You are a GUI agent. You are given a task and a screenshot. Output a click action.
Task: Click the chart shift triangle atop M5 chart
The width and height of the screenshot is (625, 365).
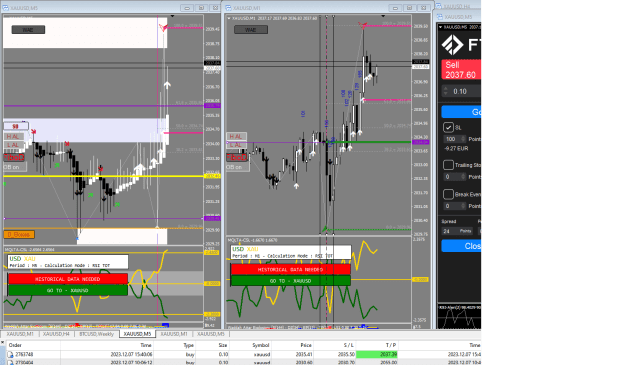coord(172,16)
